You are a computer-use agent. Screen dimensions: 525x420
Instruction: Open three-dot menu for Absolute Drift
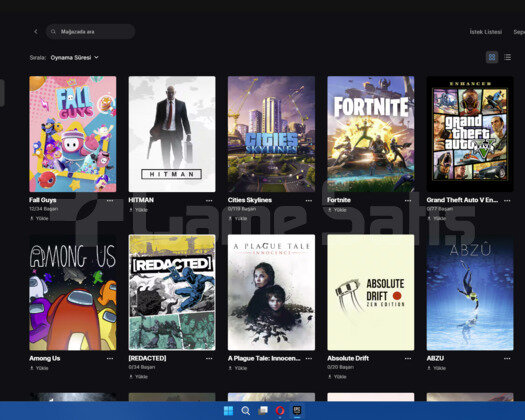[x=407, y=358]
